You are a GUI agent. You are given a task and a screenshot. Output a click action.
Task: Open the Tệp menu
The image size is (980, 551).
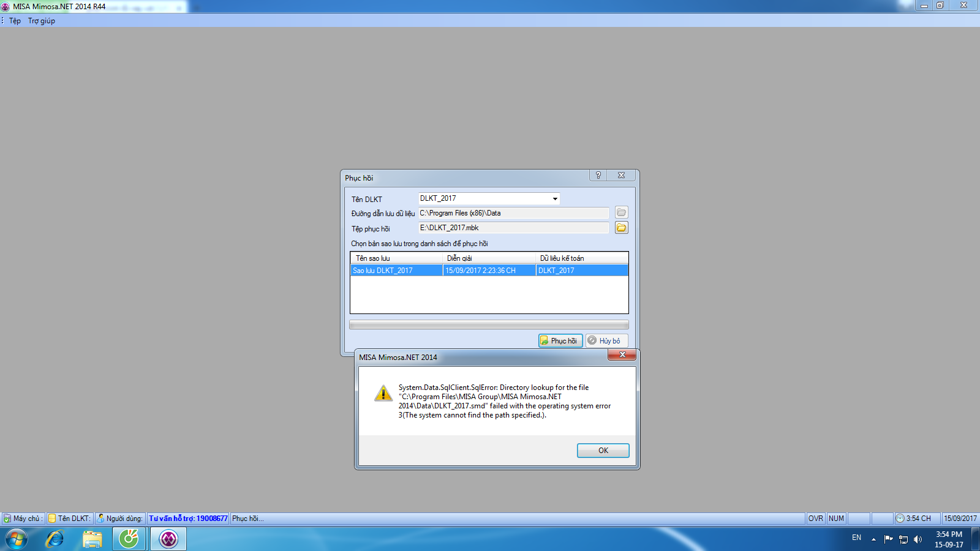(x=15, y=21)
